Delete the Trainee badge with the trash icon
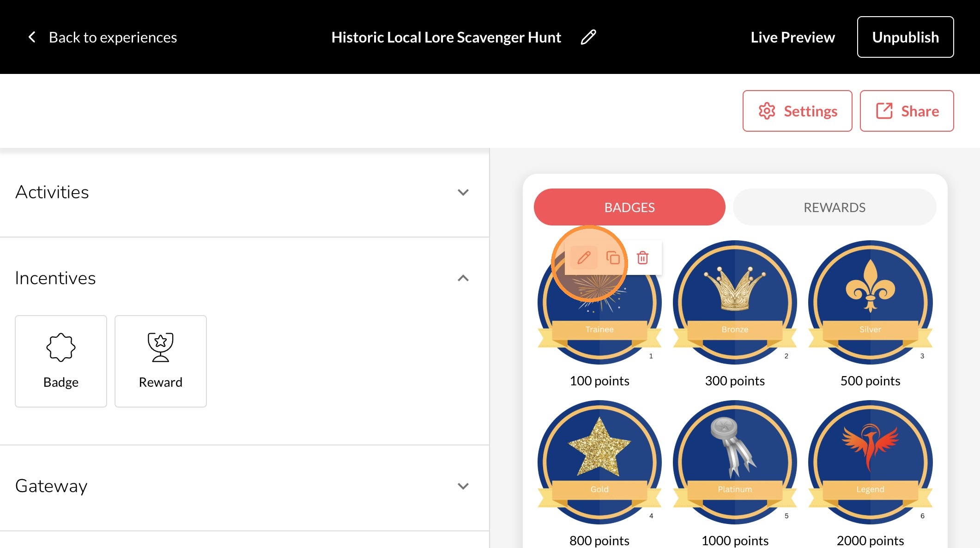Image resolution: width=980 pixels, height=548 pixels. [x=642, y=257]
